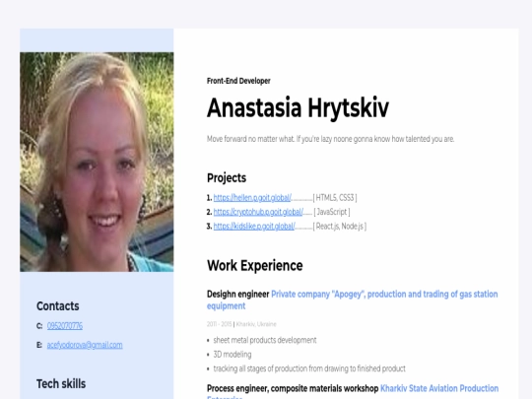Click the tracking all stages of production bullet
This screenshot has width=532, height=399.
(309, 368)
